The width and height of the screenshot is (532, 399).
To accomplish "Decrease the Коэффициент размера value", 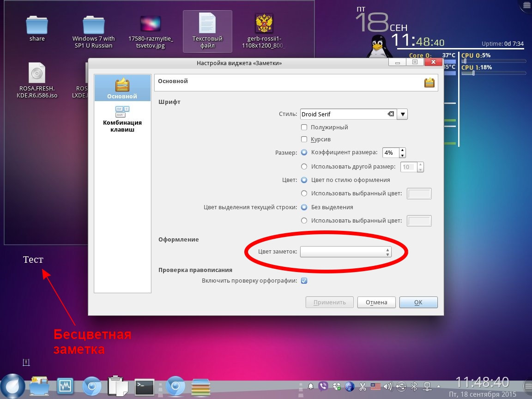I will 402,155.
